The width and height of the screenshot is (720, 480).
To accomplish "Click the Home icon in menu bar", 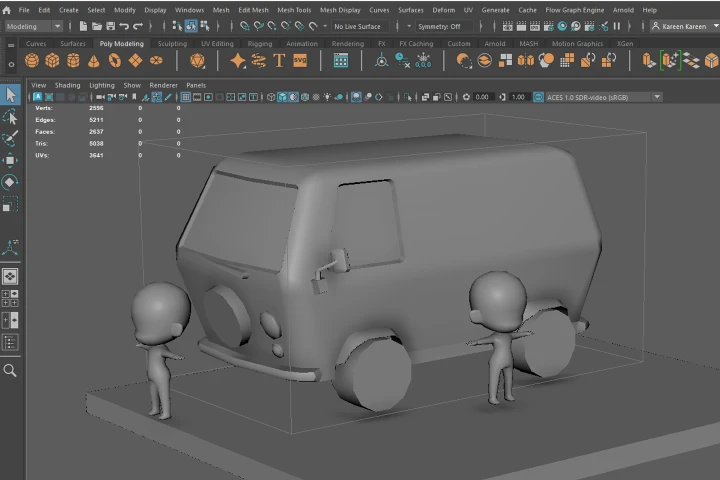I will point(6,10).
